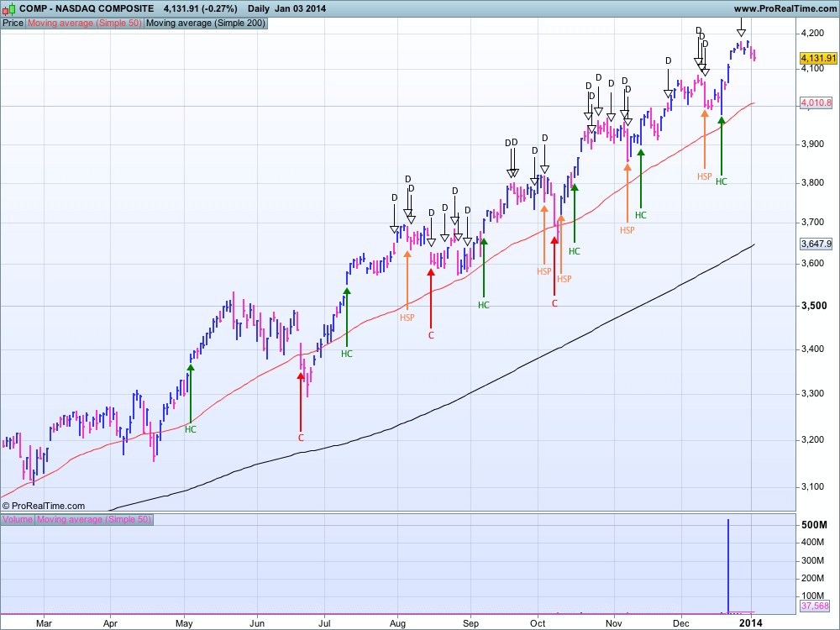Click the green HC arrow in July
Viewport: 840px width, 630px height.
click(347, 318)
